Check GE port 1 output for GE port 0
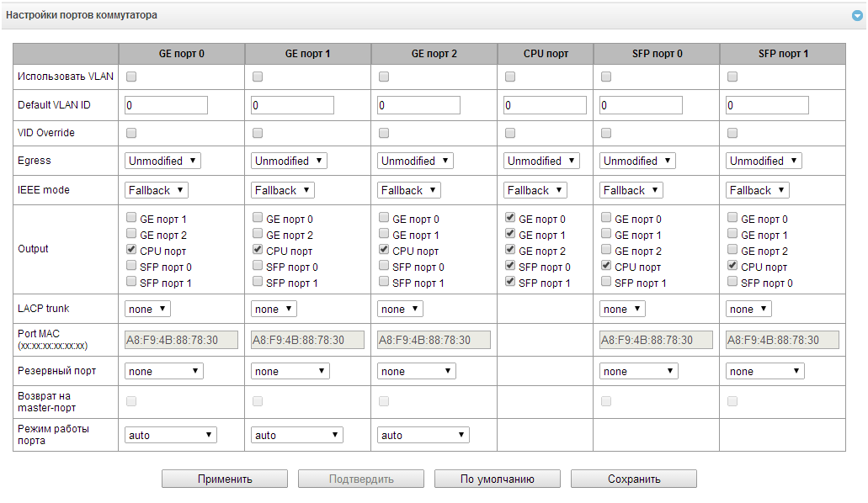868x503 pixels. 131,220
